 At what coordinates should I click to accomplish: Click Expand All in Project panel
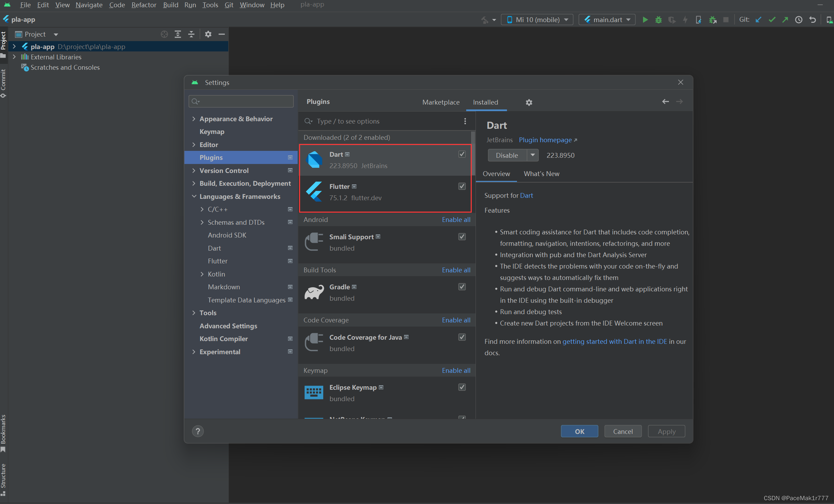pos(178,34)
